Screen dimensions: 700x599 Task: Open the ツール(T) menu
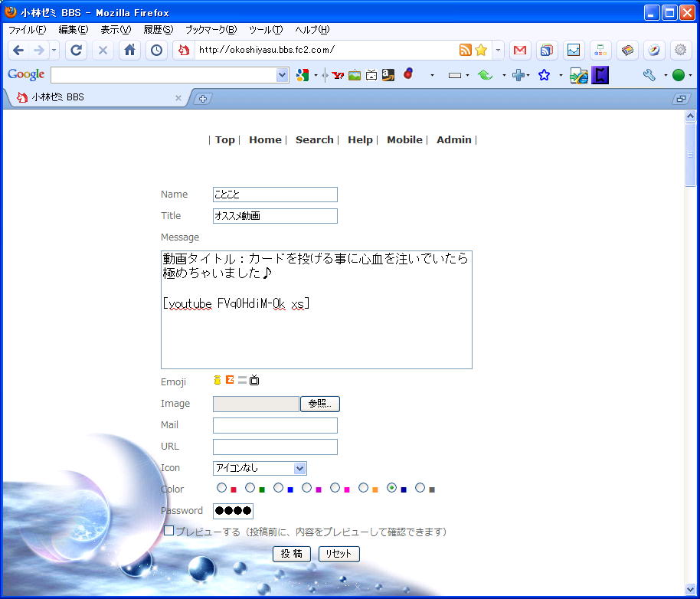(266, 30)
